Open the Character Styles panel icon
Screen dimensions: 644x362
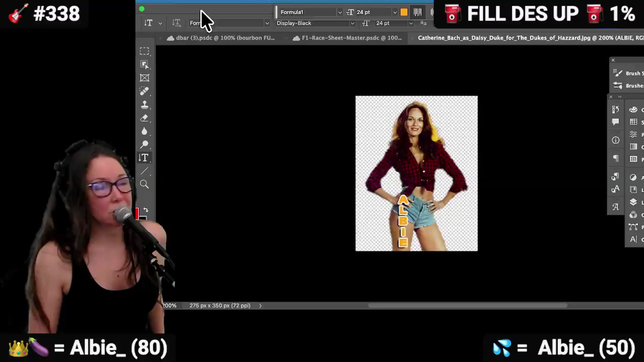point(615,189)
